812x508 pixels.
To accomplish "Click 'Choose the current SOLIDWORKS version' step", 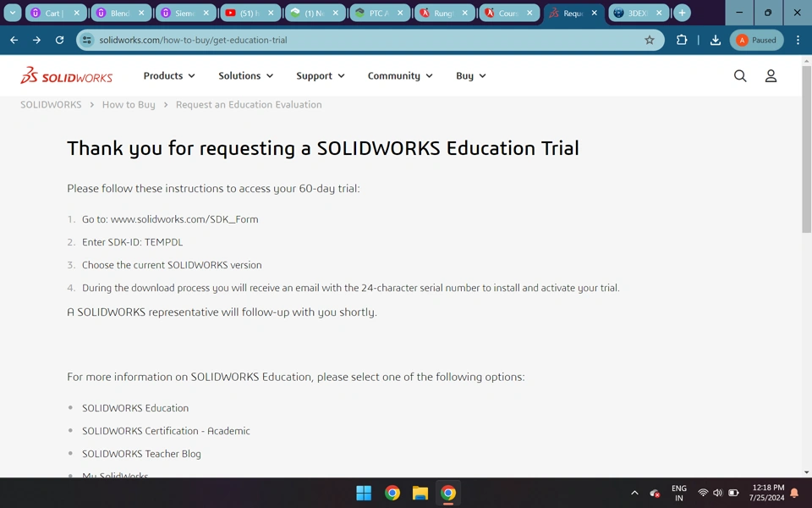I will (172, 265).
